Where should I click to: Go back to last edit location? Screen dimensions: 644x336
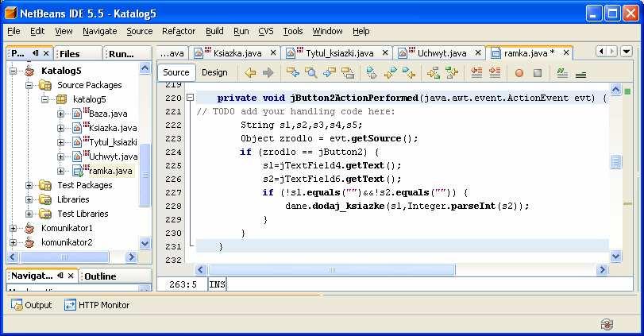(x=250, y=73)
